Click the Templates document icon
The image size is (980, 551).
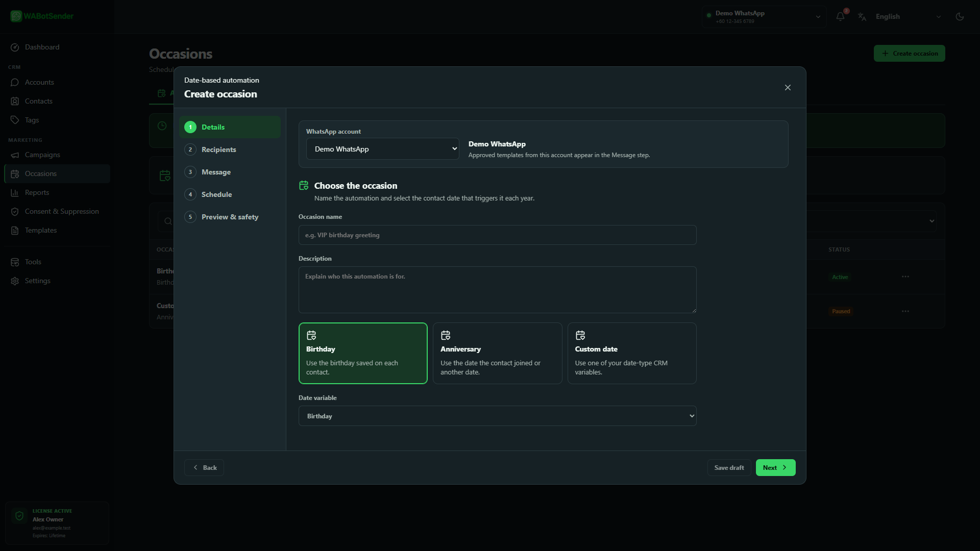point(15,230)
